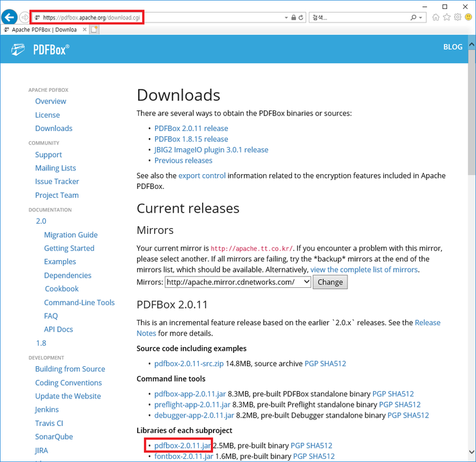Open the Command-Line Tools documentation link
The width and height of the screenshot is (476, 462).
[x=79, y=303]
